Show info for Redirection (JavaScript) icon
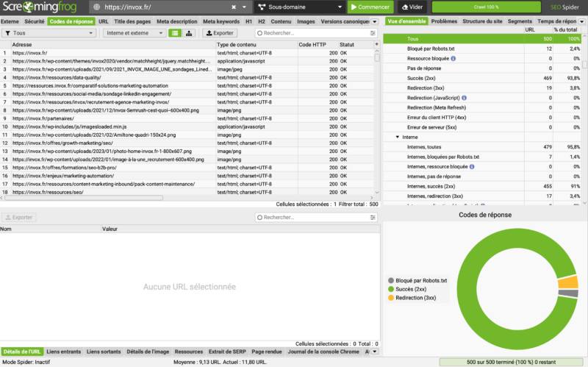The height and width of the screenshot is (367, 588). pyautogui.click(x=464, y=98)
